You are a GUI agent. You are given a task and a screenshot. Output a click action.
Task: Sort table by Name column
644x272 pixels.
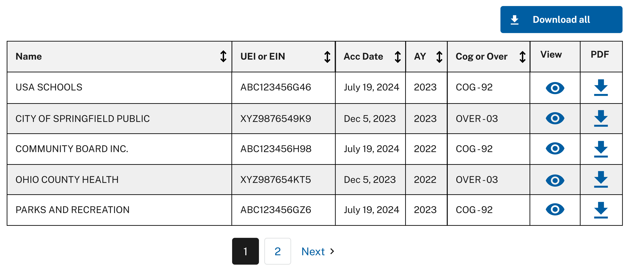point(223,56)
